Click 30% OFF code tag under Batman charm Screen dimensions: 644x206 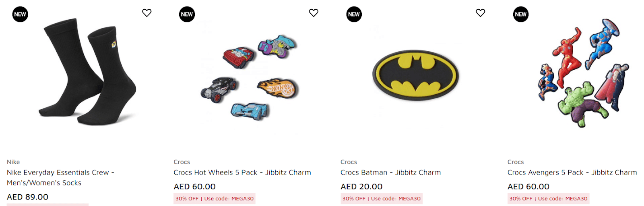381,199
